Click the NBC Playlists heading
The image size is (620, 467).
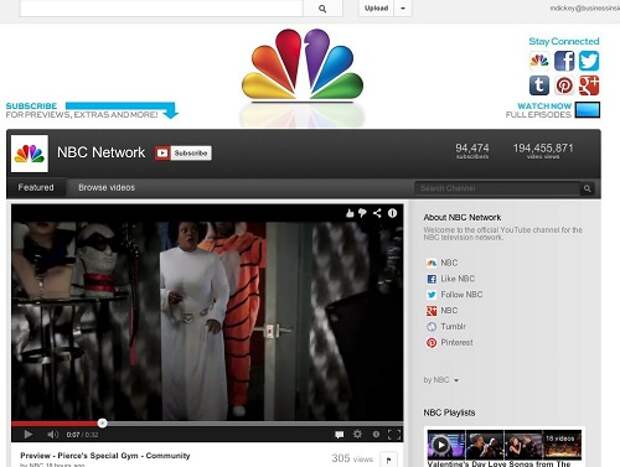pyautogui.click(x=449, y=412)
